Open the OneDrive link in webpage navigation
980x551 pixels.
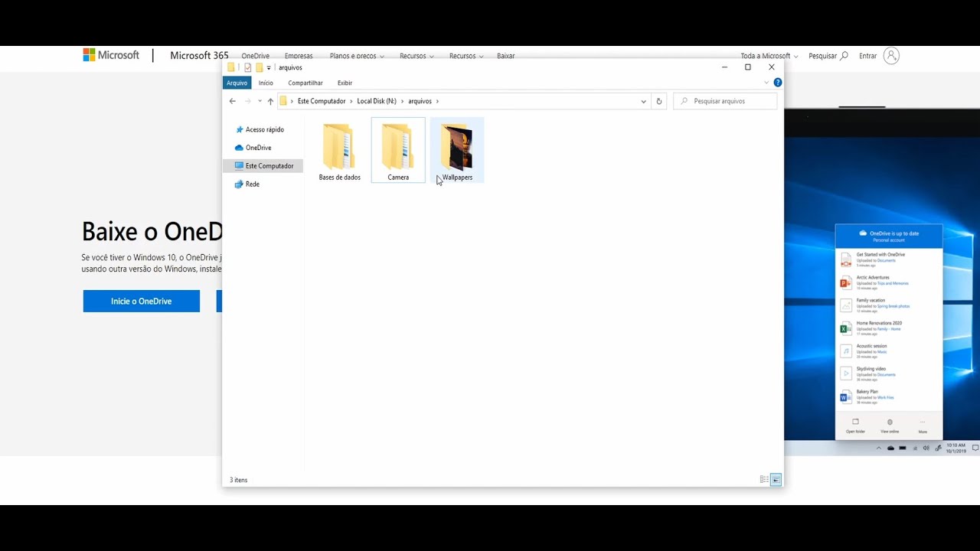pyautogui.click(x=256, y=56)
